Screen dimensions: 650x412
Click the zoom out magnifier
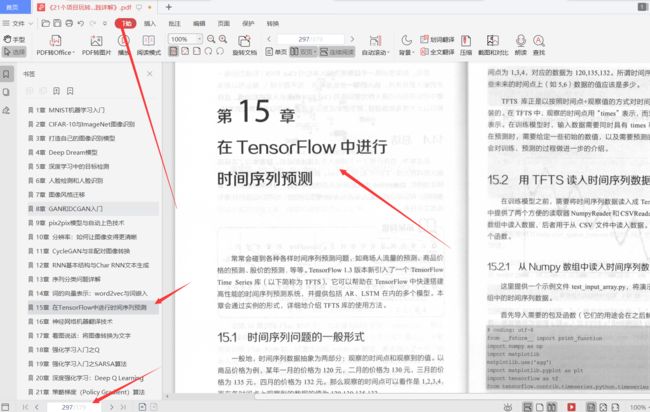(211, 39)
